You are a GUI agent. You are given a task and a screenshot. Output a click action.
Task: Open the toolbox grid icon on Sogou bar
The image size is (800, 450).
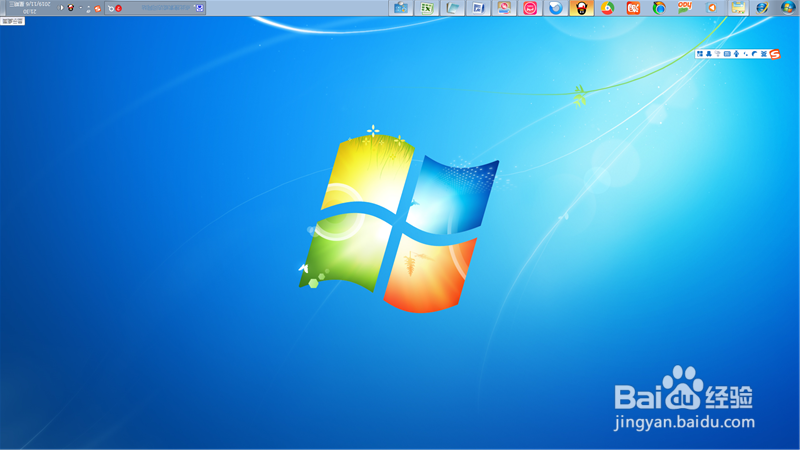point(700,54)
